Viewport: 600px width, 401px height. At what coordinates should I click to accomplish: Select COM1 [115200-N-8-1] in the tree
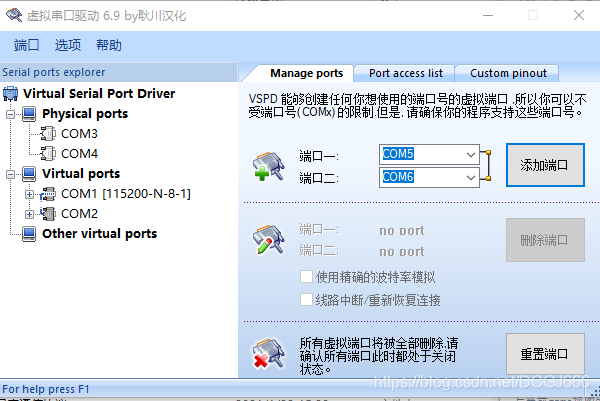click(x=126, y=194)
